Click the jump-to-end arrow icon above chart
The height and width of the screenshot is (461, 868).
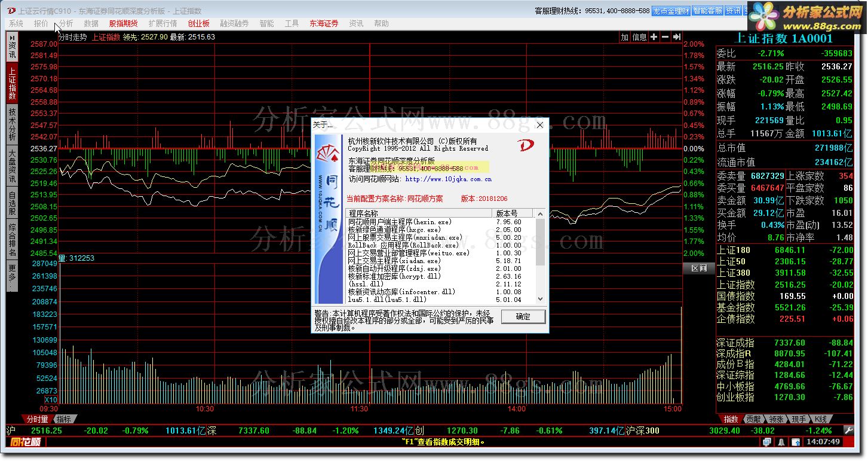677,37
